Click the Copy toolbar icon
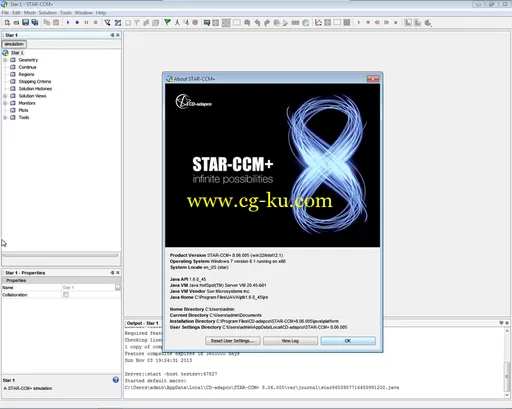The width and height of the screenshot is (512, 409). coord(47,22)
